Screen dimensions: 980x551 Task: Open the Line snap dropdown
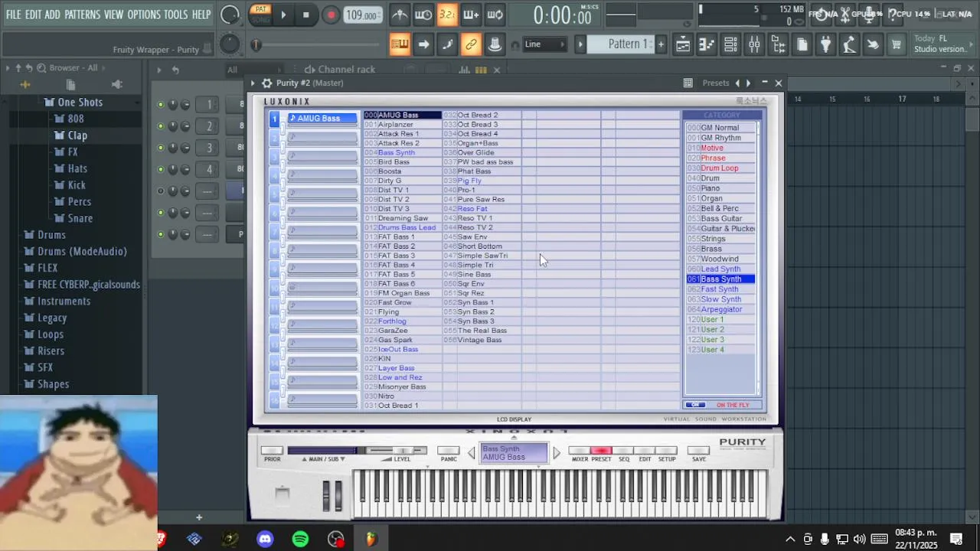pyautogui.click(x=544, y=44)
